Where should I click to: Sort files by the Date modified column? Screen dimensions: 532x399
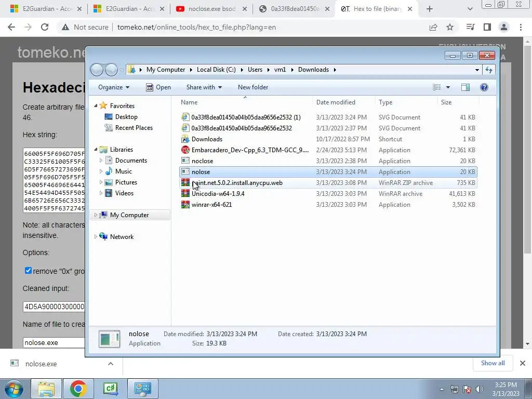[336, 102]
